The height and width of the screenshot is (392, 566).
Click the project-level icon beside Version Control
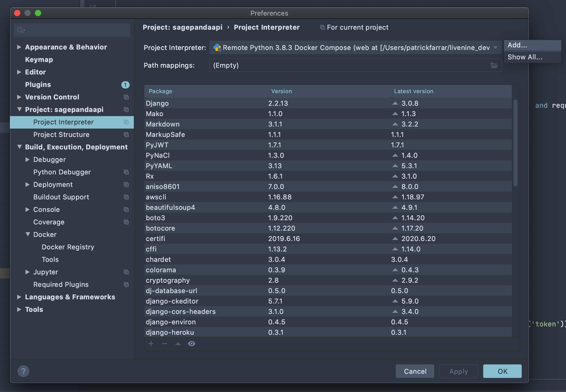coord(126,97)
